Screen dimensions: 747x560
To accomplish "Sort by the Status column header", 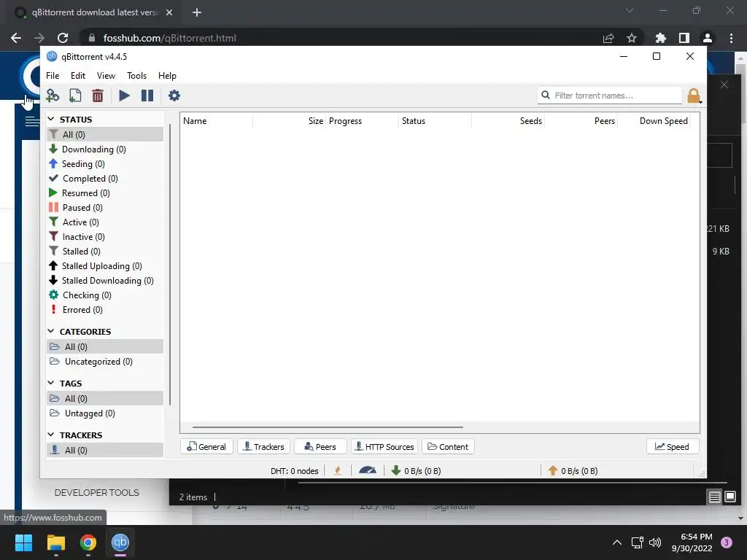I will (x=435, y=121).
